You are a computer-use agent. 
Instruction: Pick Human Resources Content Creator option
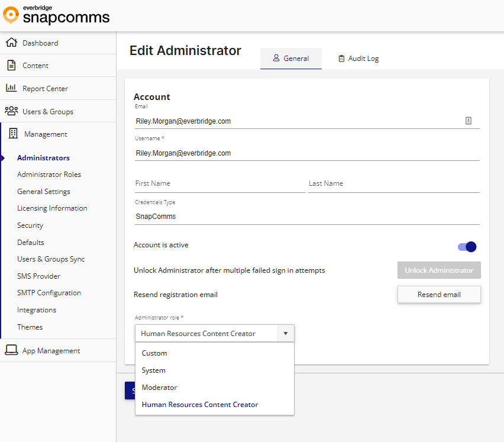coord(215,404)
